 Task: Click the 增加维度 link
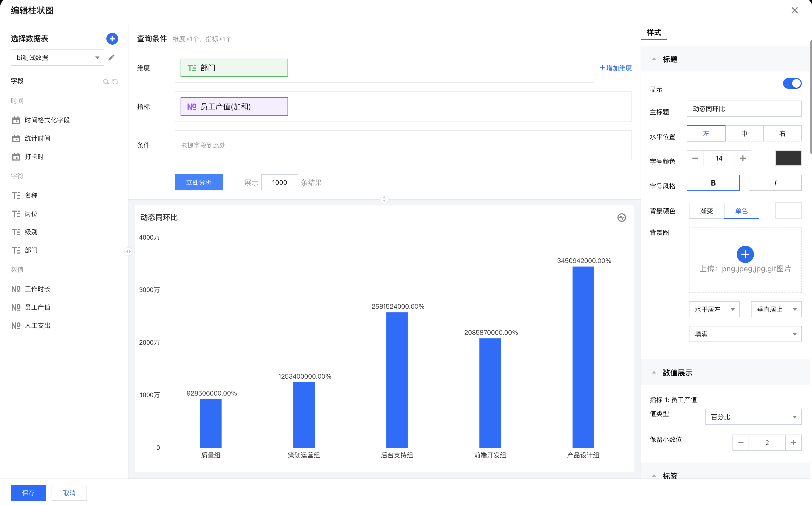[616, 68]
